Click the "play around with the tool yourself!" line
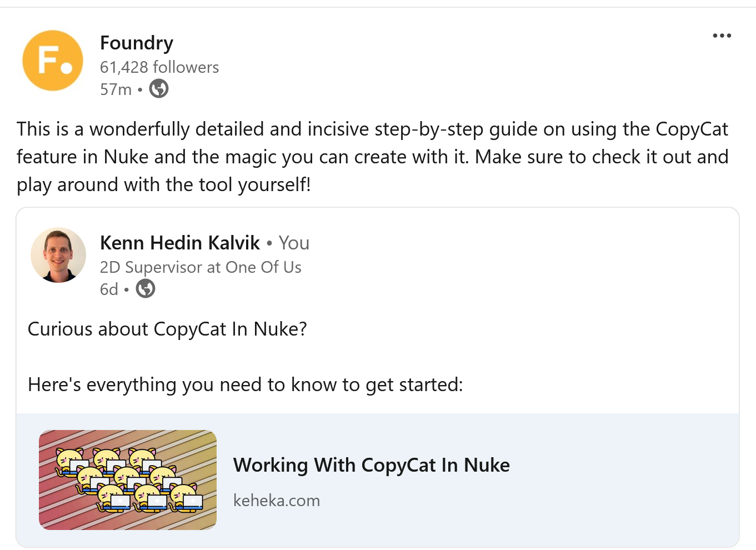This screenshot has height=550, width=756. tap(164, 184)
